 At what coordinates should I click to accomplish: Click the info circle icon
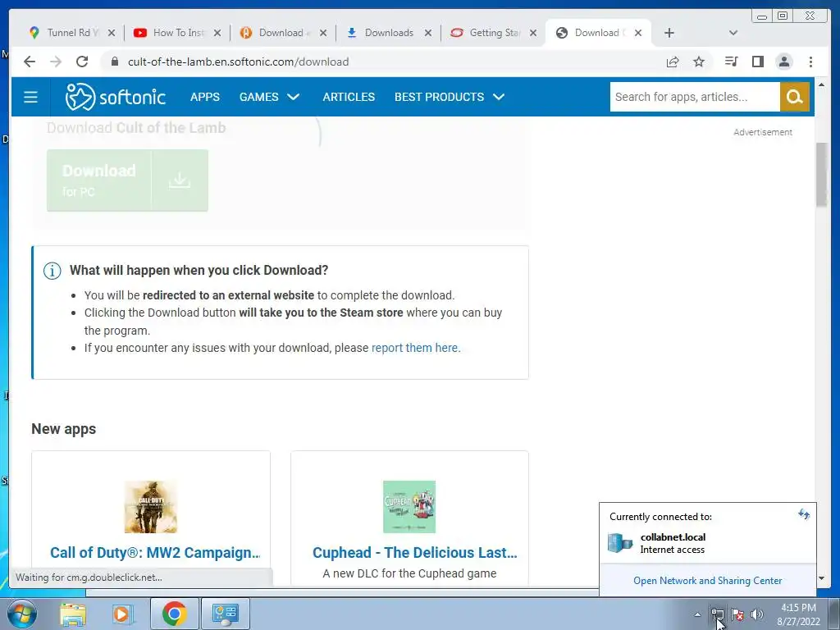52,271
